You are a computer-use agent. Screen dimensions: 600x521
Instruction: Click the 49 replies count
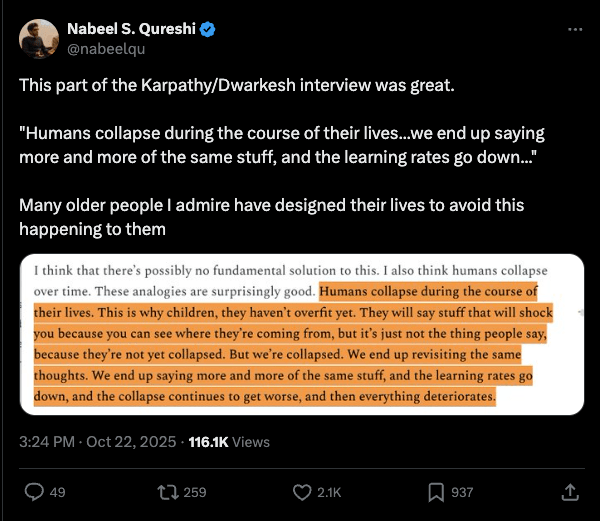[58, 492]
